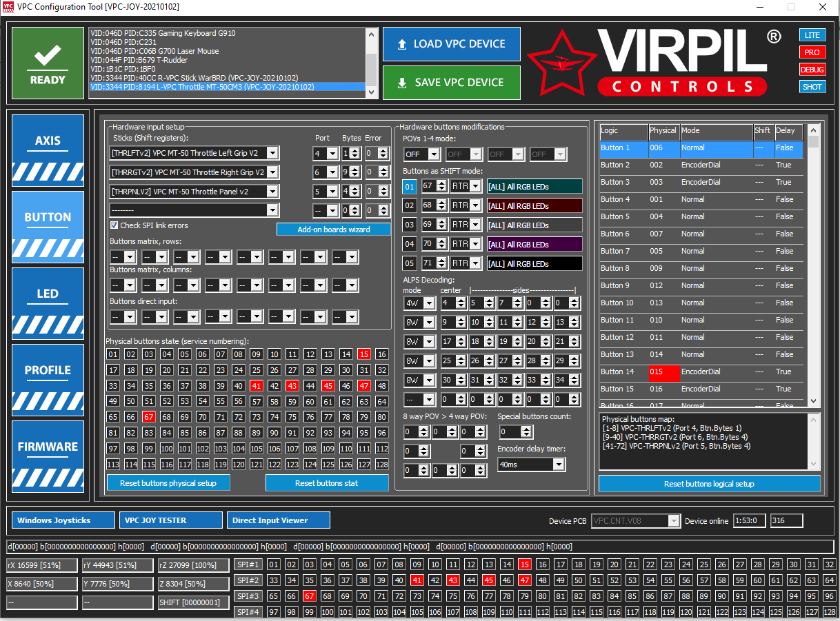Click the SPI#3 row label
840x621 pixels.
pyautogui.click(x=248, y=596)
